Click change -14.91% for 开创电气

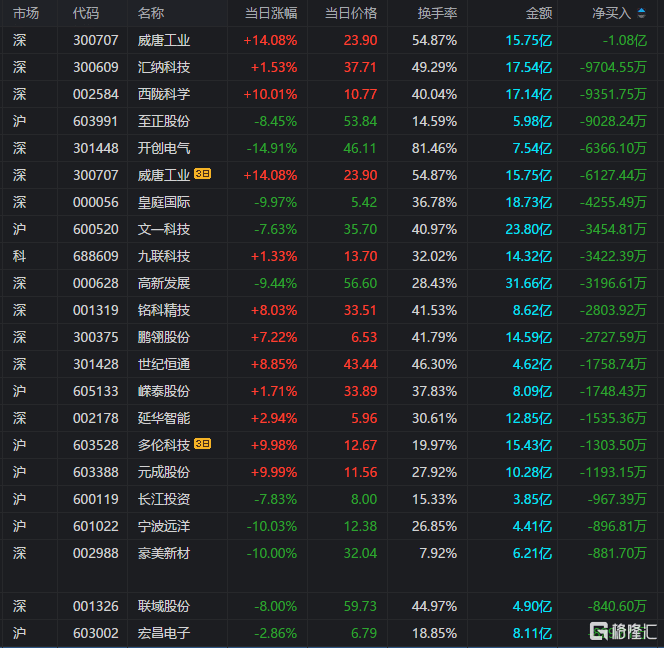271,148
